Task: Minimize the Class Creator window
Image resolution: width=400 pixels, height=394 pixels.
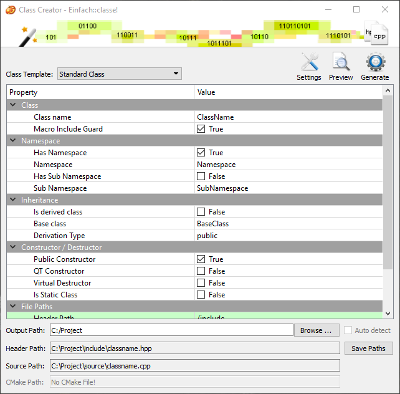Action: pos(328,9)
